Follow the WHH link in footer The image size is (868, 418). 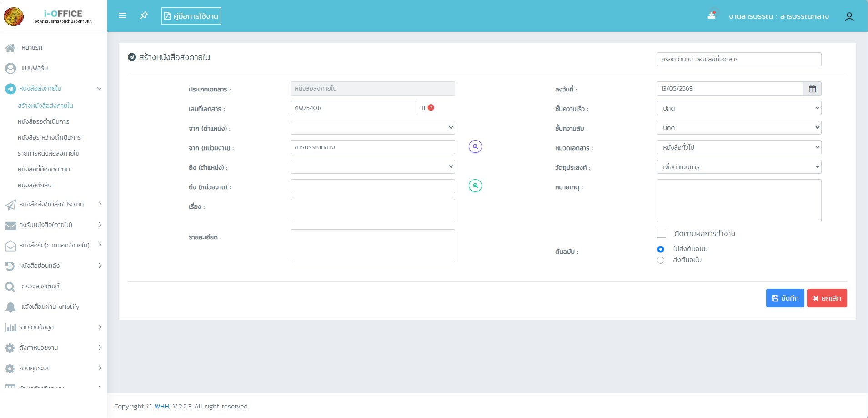pos(161,406)
